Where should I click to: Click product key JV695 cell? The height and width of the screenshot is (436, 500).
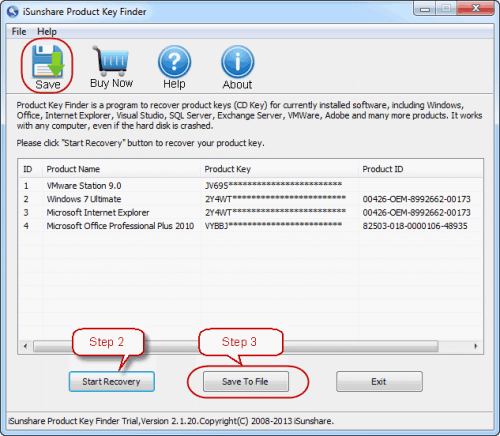pyautogui.click(x=273, y=185)
